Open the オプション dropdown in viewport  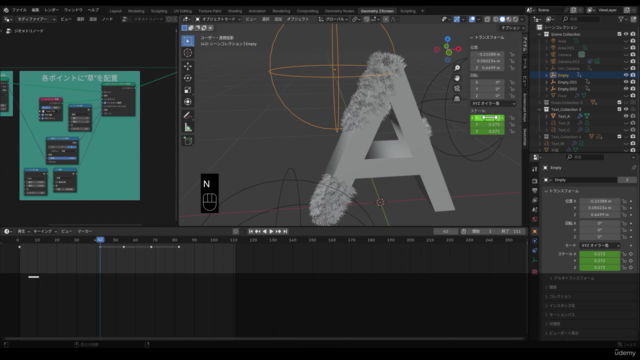513,28
